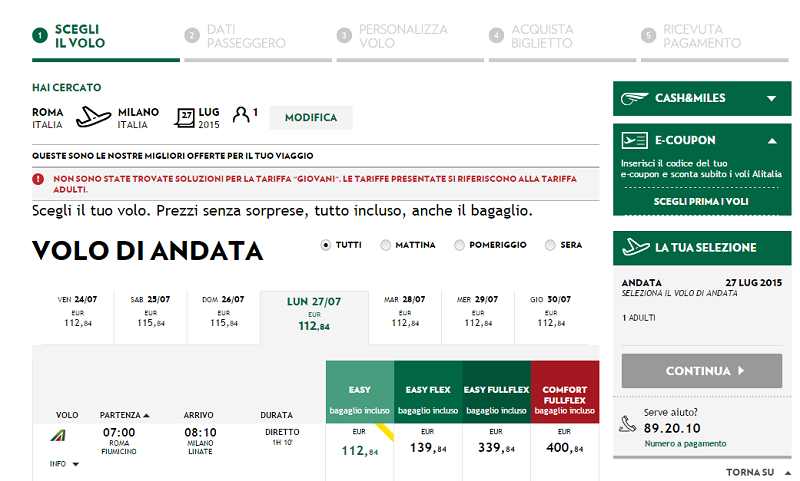Click the Modifica button
This screenshot has height=481, width=800.
pyautogui.click(x=311, y=118)
